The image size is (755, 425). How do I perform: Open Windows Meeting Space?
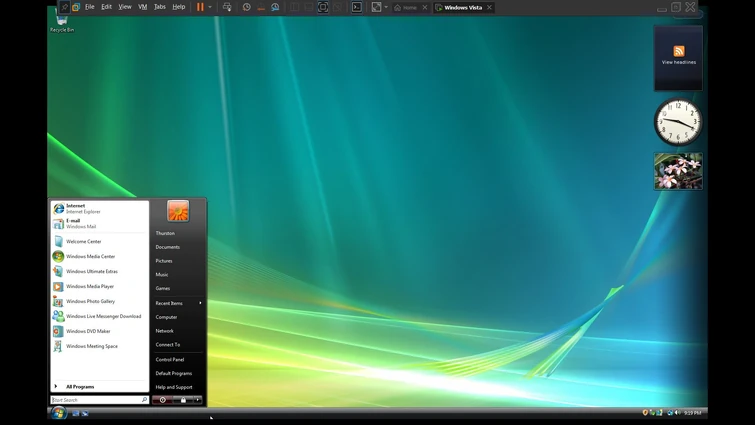[91, 346]
